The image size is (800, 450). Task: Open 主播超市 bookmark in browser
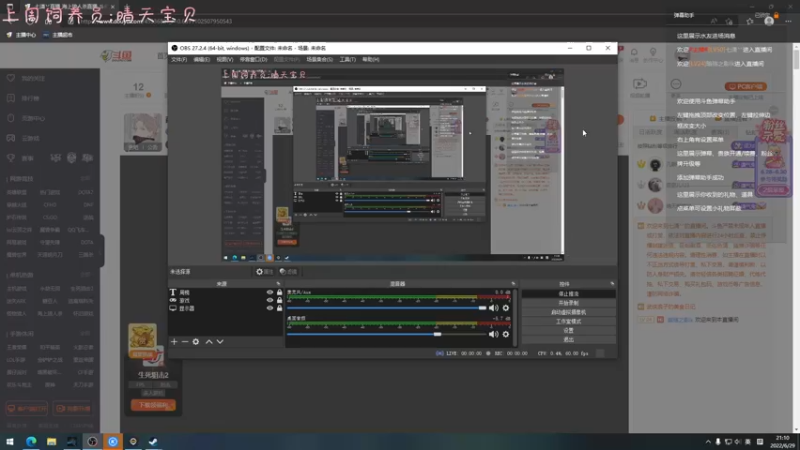pyautogui.click(x=58, y=35)
